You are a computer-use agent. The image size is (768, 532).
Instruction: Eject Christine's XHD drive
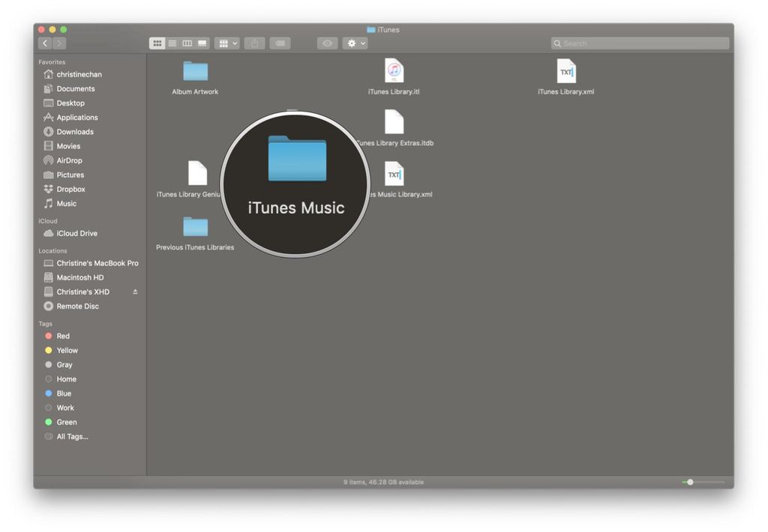[x=136, y=291]
